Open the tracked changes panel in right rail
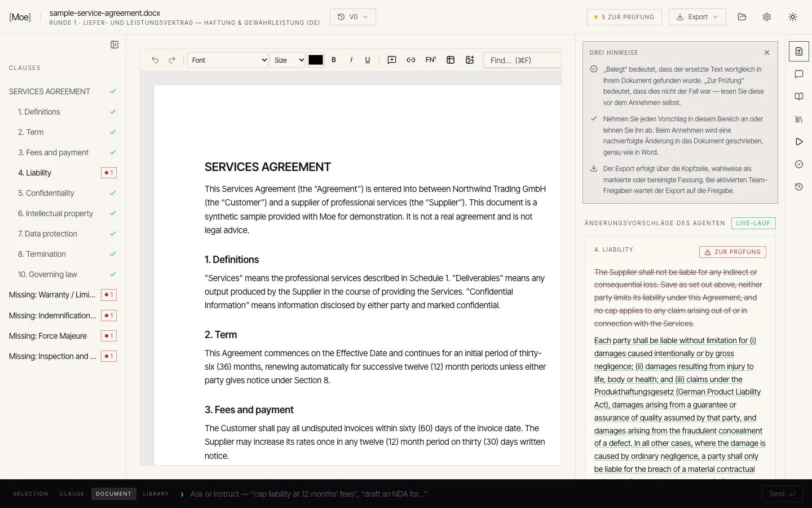Screen dimensions: 812x508 799,51
